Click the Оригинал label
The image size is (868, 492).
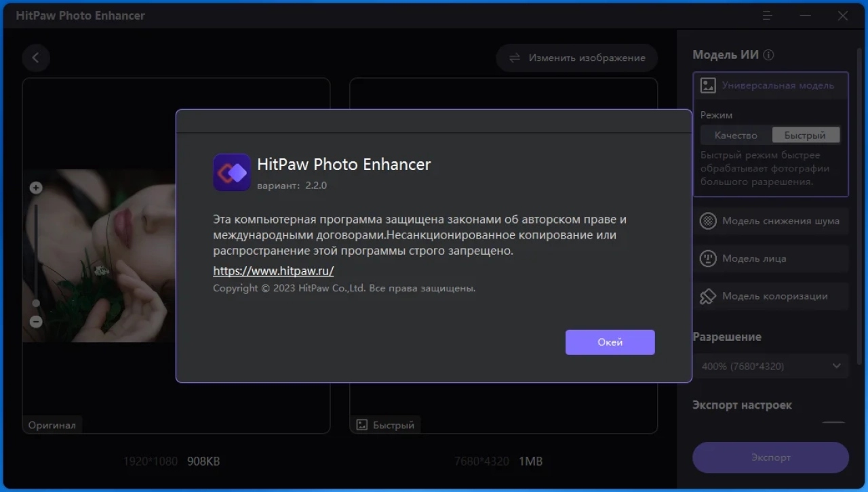click(52, 426)
